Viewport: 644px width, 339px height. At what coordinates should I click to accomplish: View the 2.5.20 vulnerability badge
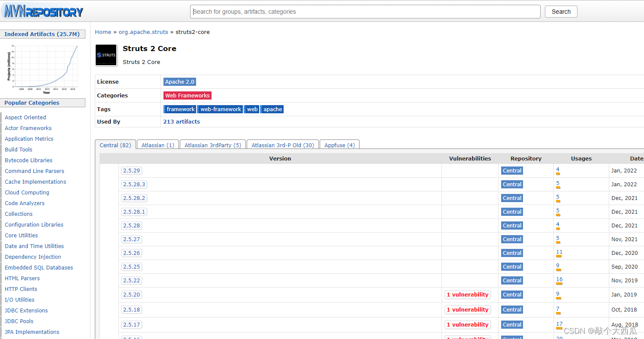468,294
